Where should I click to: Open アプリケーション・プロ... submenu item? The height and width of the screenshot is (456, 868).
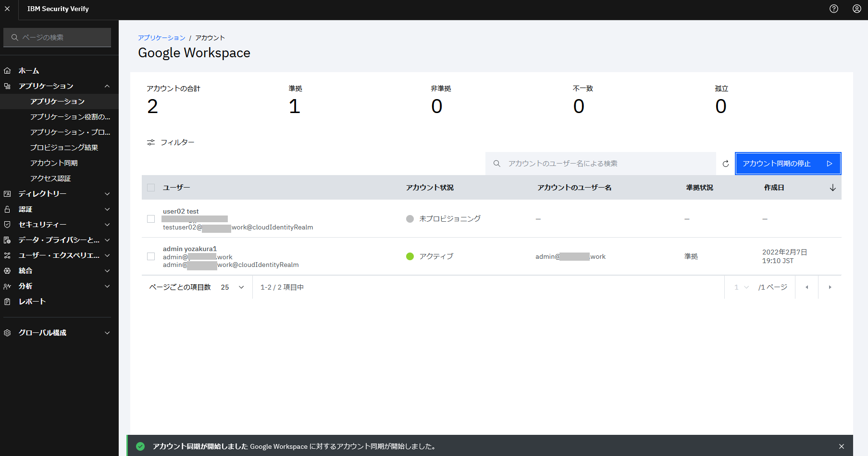click(x=59, y=132)
